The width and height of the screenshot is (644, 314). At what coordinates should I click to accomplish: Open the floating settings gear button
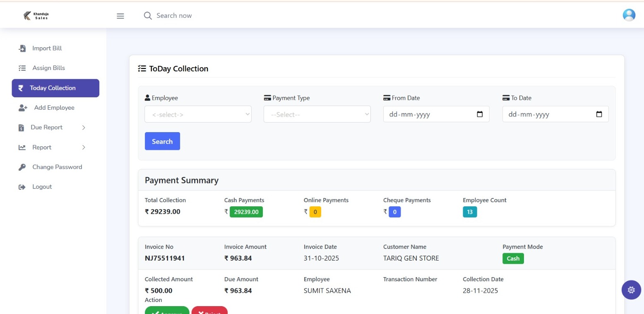tap(631, 290)
